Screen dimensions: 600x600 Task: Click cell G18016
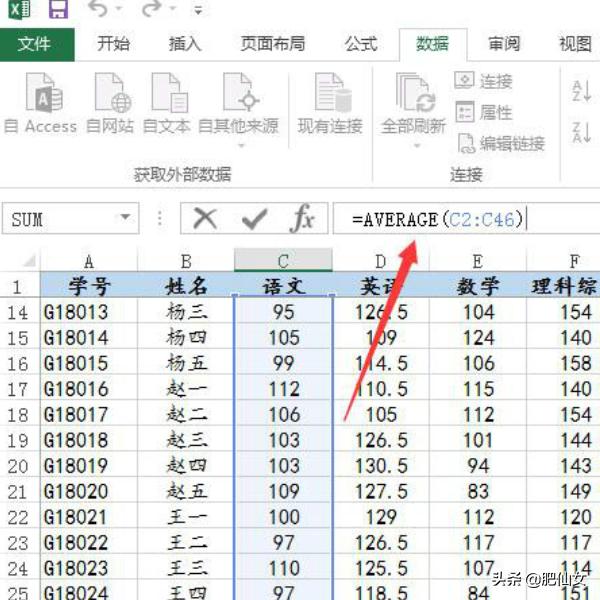point(89,390)
